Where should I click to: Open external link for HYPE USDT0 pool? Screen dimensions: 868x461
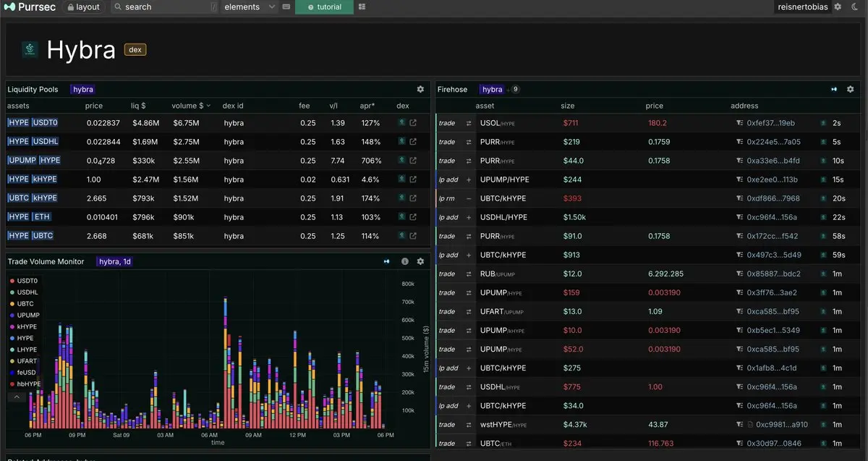[413, 123]
